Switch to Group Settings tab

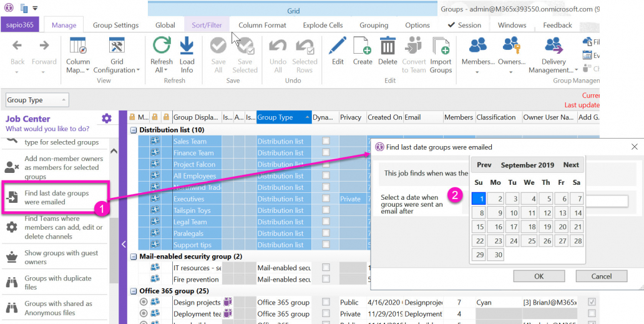(116, 25)
